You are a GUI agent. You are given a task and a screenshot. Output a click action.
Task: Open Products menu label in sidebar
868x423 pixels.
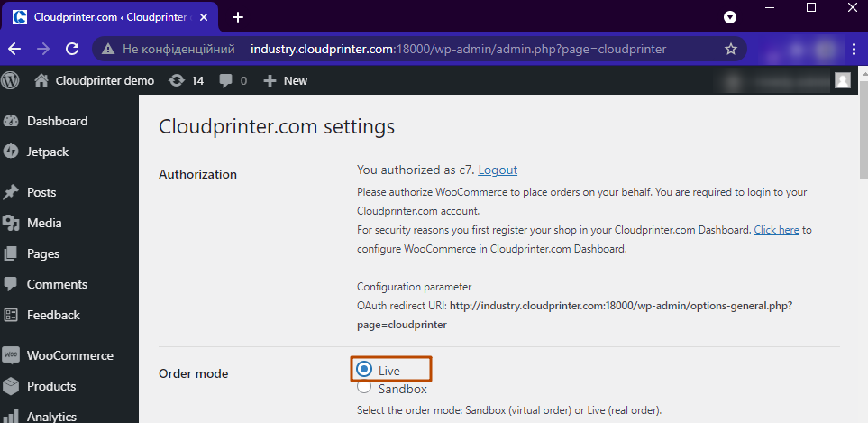coord(51,386)
